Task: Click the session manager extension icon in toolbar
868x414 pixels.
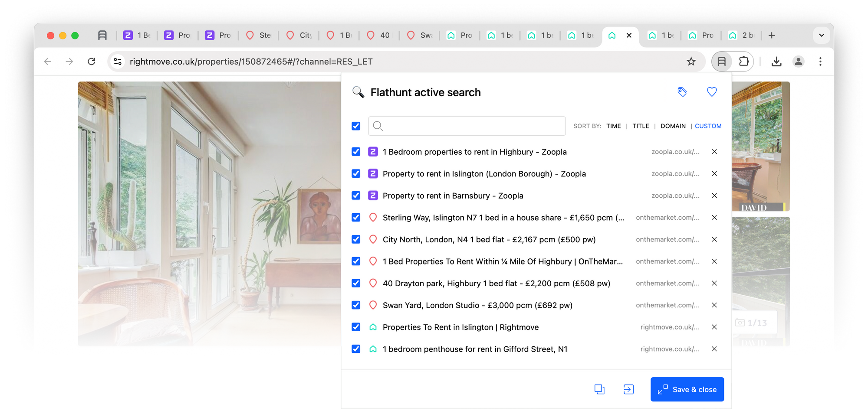Action: [x=722, y=62]
